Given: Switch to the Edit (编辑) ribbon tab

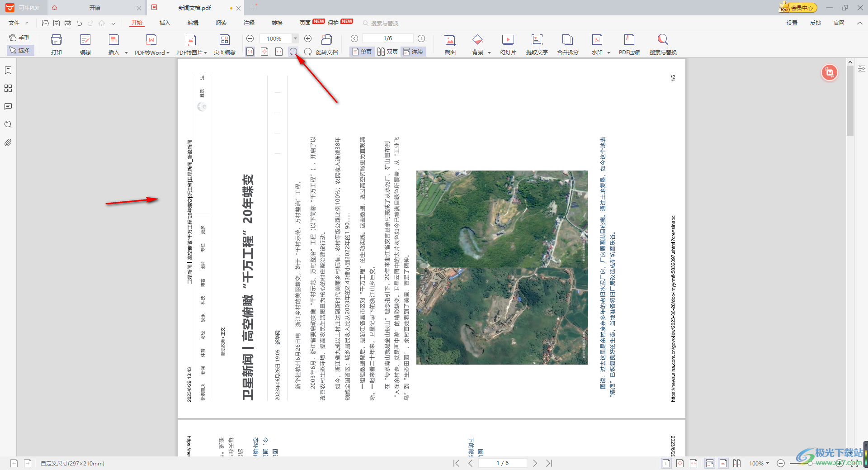Looking at the screenshot, I should pyautogui.click(x=193, y=23).
